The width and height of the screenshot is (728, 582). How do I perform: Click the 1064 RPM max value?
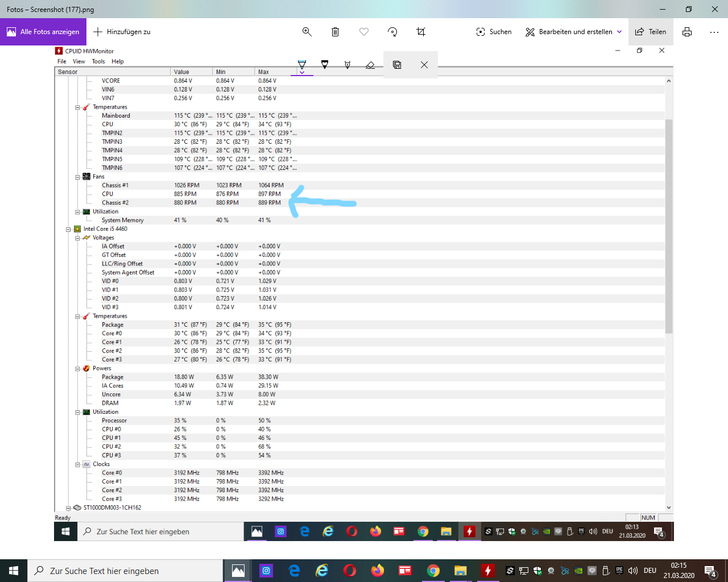[x=271, y=185]
